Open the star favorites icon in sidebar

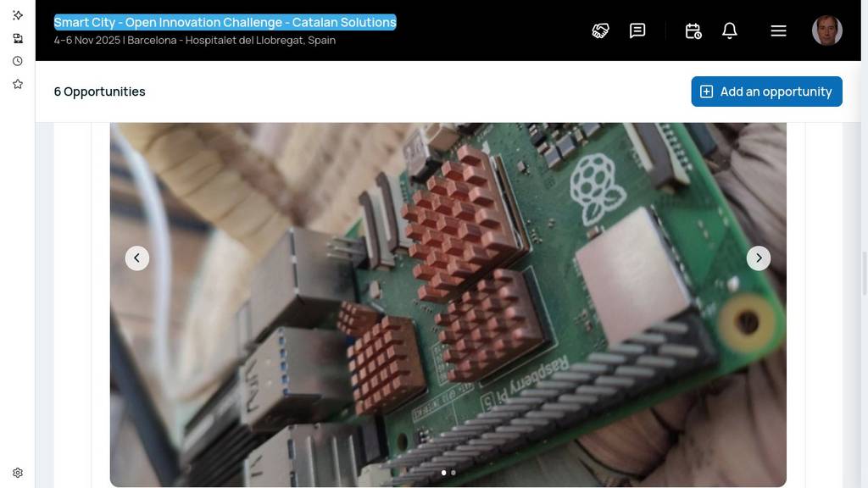[x=18, y=84]
